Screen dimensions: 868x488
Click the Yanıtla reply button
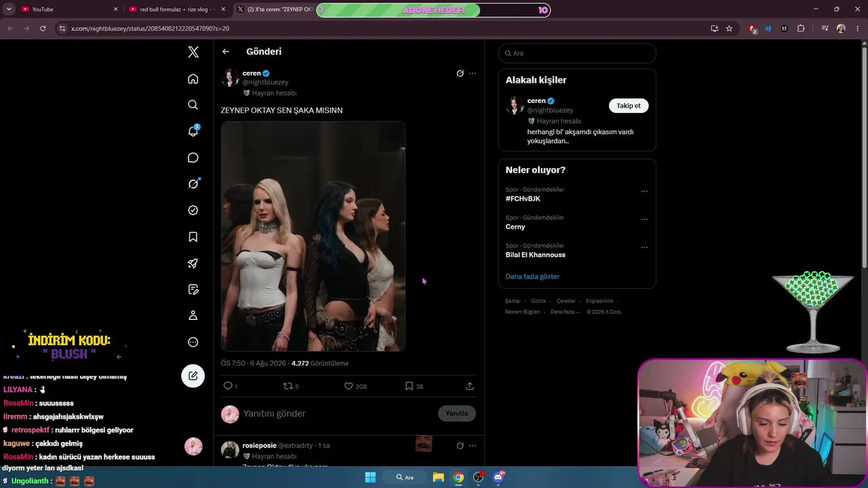[x=457, y=413]
